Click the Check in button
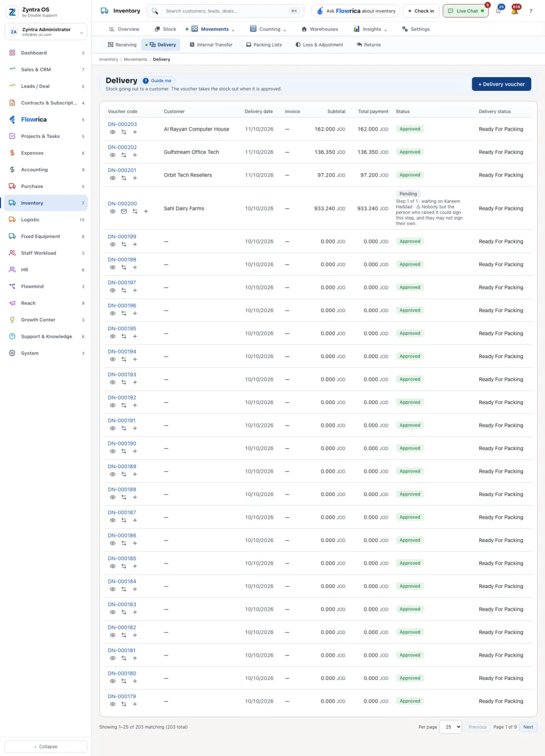 (421, 11)
